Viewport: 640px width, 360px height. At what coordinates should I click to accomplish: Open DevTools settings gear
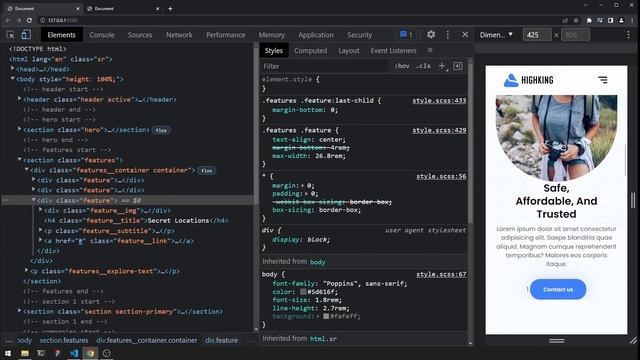click(431, 35)
